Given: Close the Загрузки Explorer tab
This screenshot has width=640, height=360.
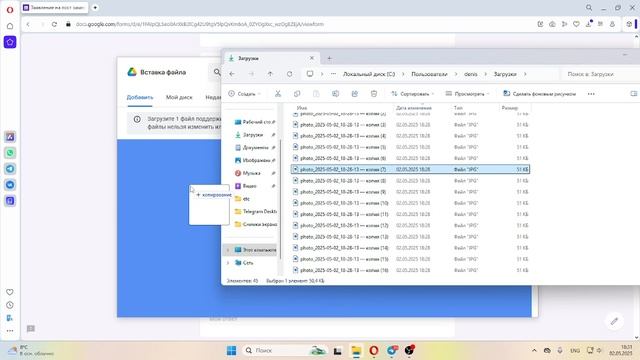Looking at the screenshot, I should point(311,58).
